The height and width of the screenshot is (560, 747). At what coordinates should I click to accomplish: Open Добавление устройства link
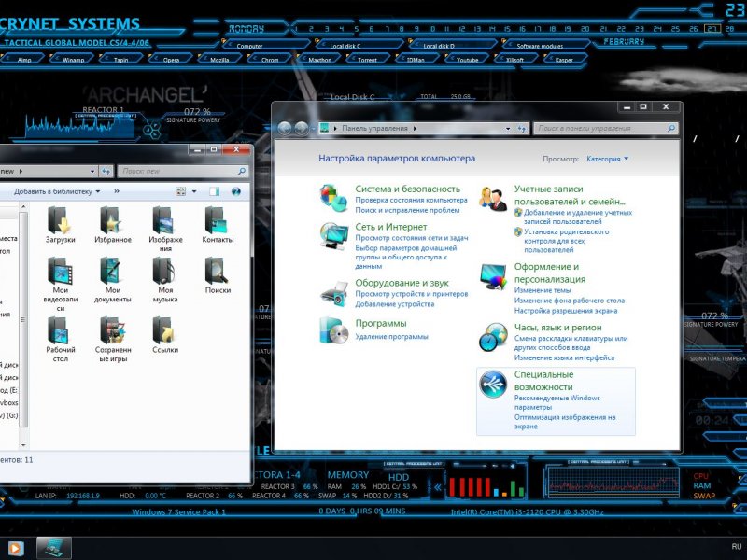point(394,304)
